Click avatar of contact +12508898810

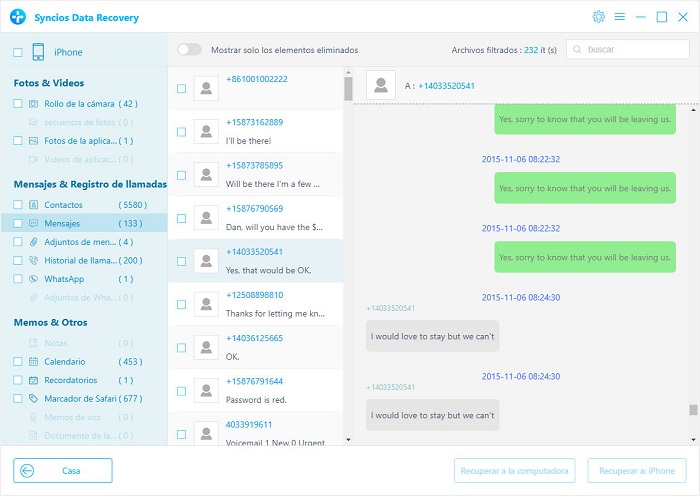[x=206, y=304]
